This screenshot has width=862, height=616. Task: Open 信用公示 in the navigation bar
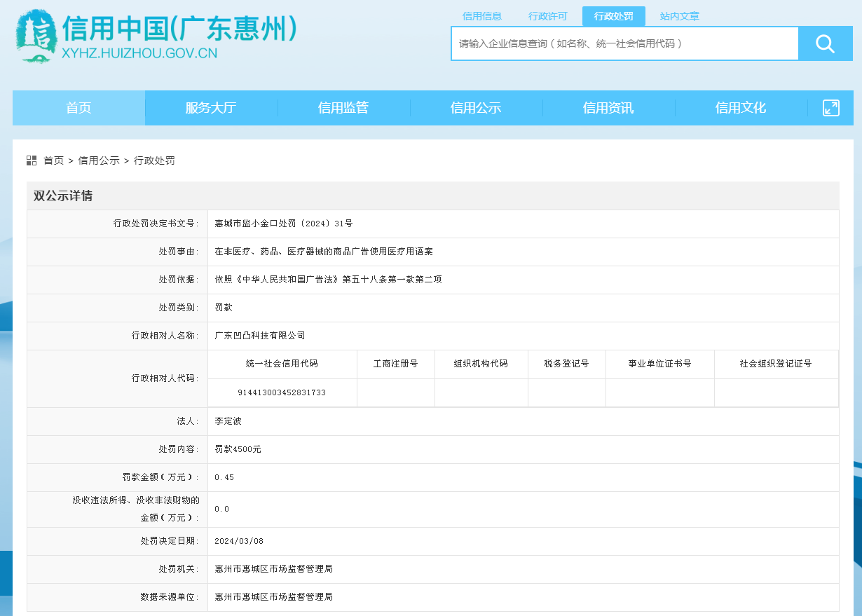(x=476, y=108)
